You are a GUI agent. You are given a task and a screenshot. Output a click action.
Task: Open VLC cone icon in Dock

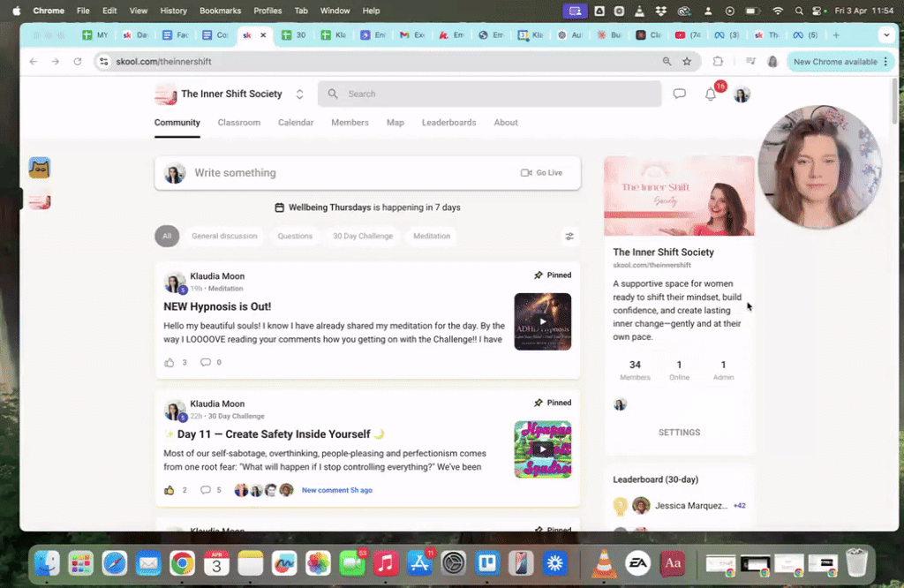click(604, 563)
